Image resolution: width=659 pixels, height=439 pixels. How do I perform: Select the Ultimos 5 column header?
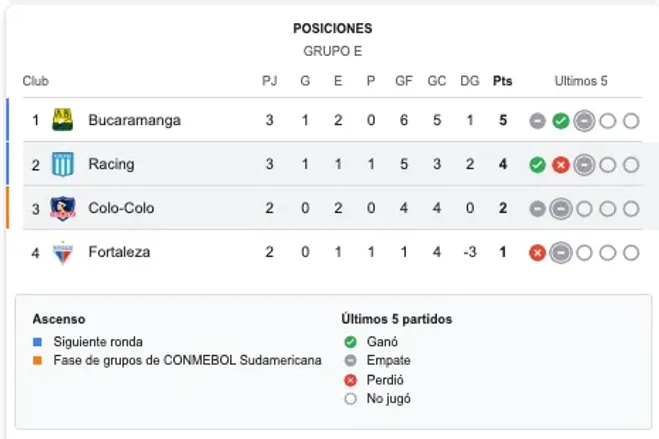click(x=581, y=81)
